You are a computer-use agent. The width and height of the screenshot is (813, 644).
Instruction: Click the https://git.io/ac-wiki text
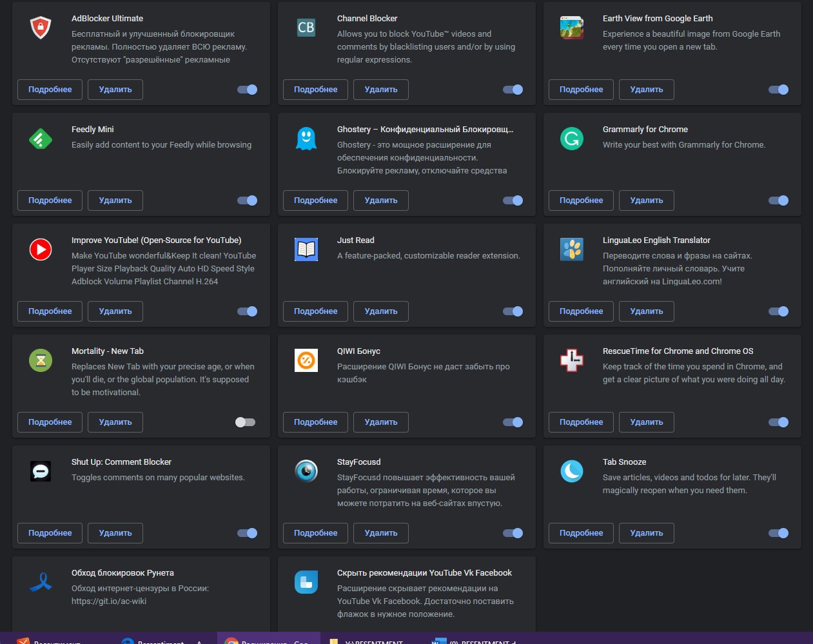coord(109,601)
